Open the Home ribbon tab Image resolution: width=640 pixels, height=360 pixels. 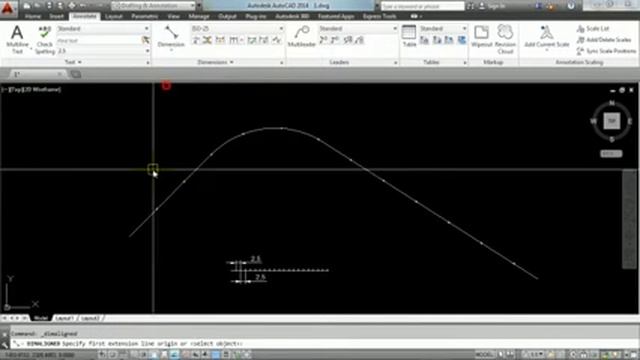coord(33,16)
